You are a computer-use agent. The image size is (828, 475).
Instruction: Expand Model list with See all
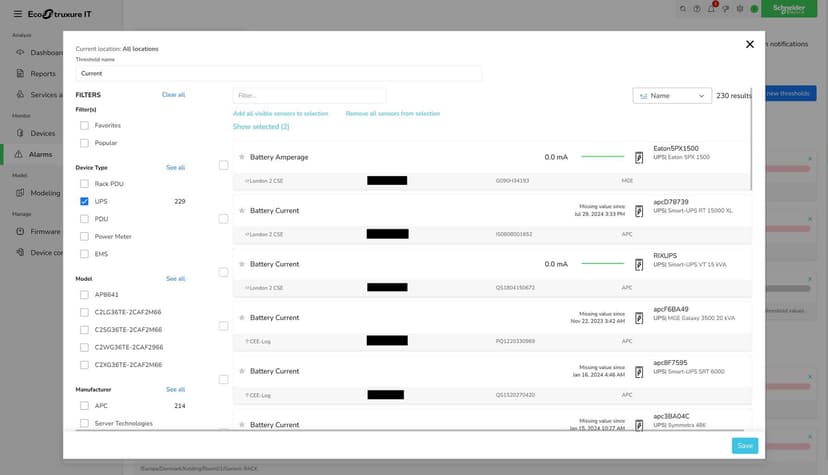pos(175,278)
